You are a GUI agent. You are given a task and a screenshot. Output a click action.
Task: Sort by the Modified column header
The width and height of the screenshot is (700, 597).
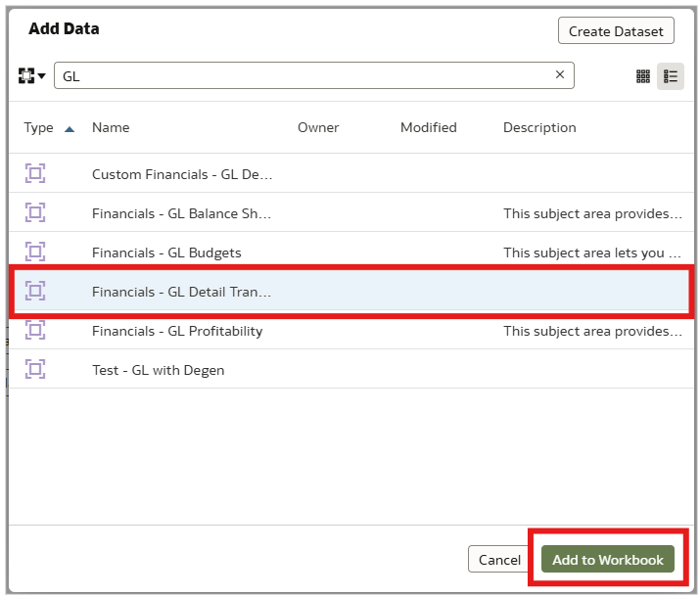(428, 127)
